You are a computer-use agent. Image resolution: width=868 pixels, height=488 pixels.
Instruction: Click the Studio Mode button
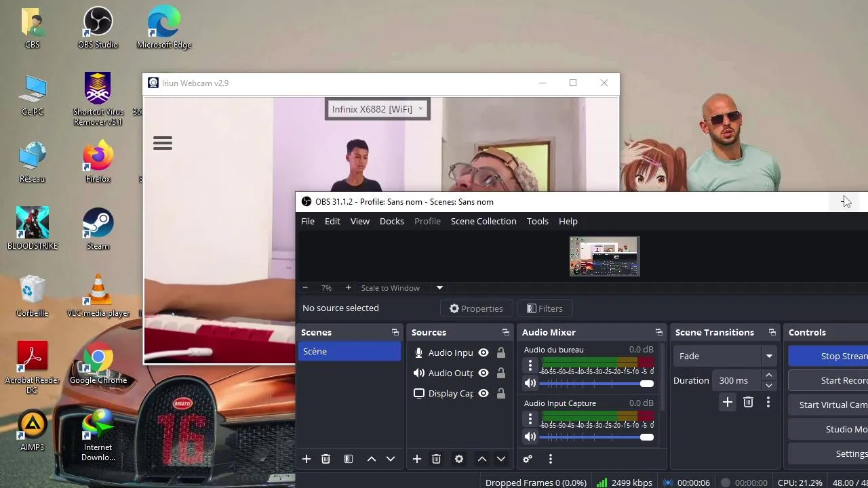(x=829, y=429)
